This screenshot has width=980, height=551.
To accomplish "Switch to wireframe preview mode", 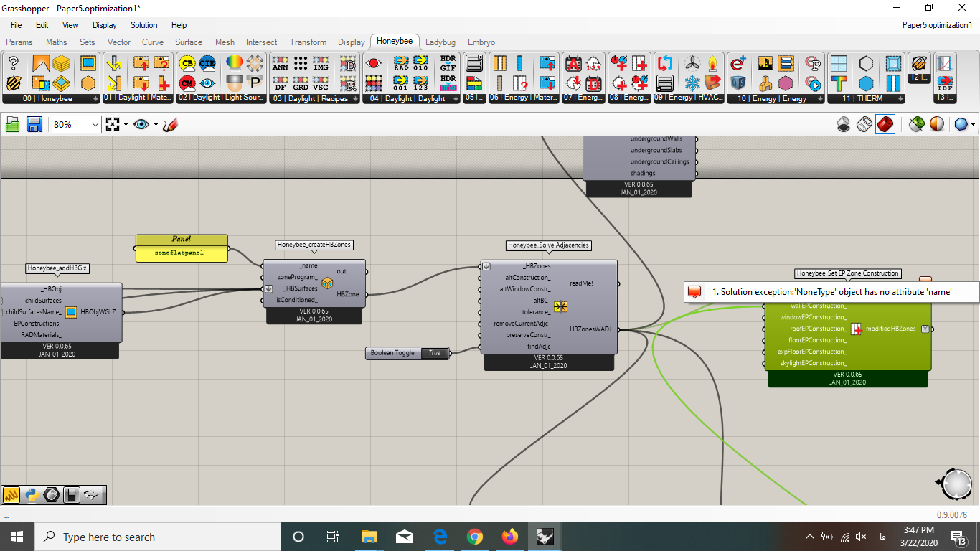I will 864,125.
